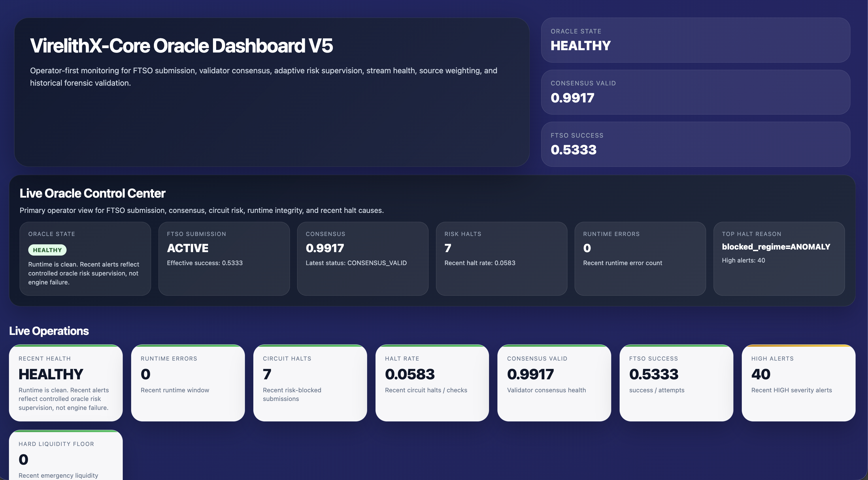
Task: Click the HIGH ALERTS 40 card value
Action: 761,374
